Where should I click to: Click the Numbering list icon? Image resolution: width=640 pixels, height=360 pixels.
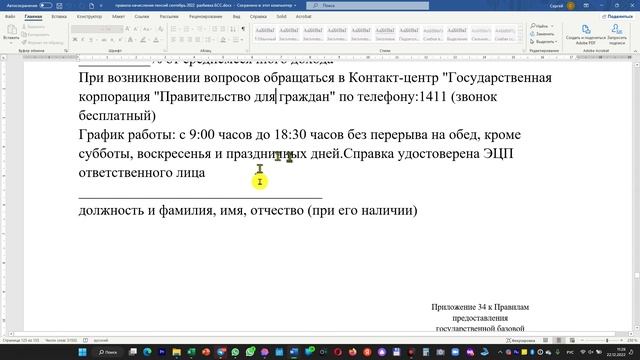coord(187,29)
